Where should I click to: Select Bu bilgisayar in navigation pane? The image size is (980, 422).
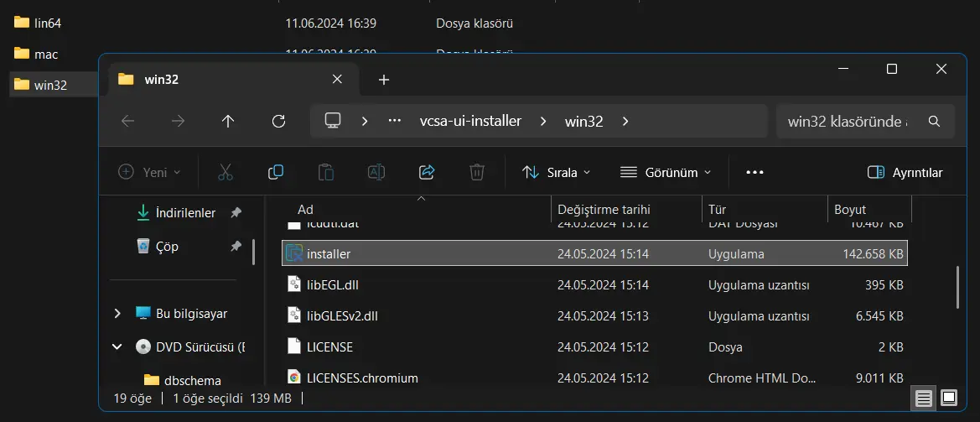[191, 313]
